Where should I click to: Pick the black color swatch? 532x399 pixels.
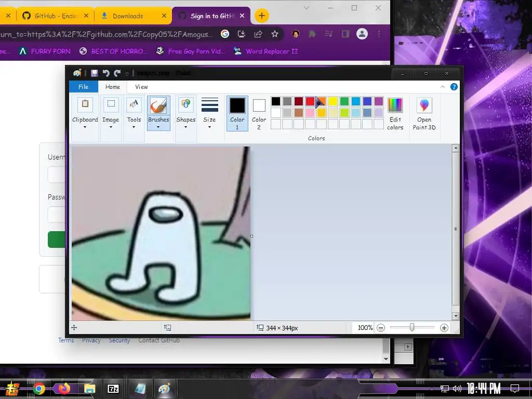click(x=276, y=101)
